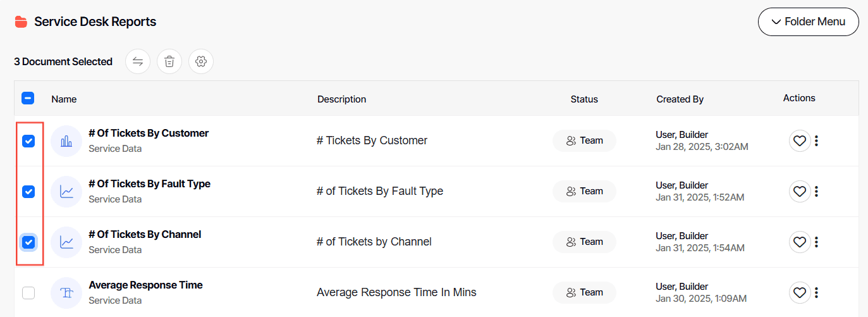The height and width of the screenshot is (317, 868).
Task: Click the Average Response Time report icon
Action: point(66,293)
